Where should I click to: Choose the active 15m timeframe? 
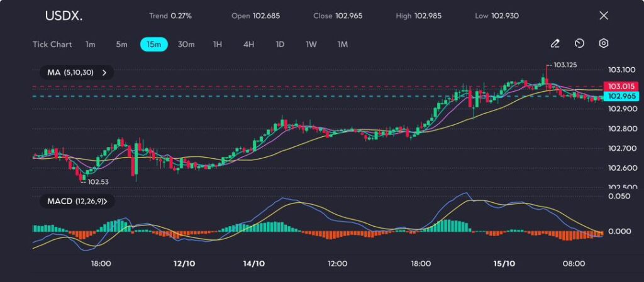(x=153, y=45)
